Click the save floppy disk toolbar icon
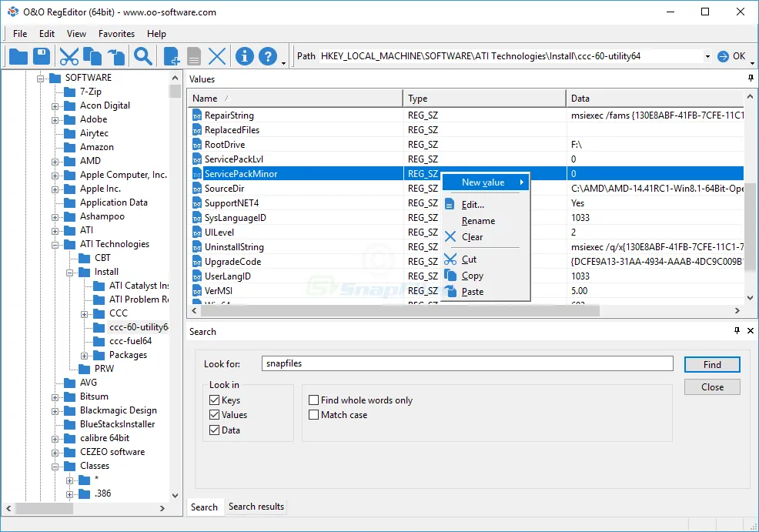Viewport: 759px width, 532px height. point(42,57)
